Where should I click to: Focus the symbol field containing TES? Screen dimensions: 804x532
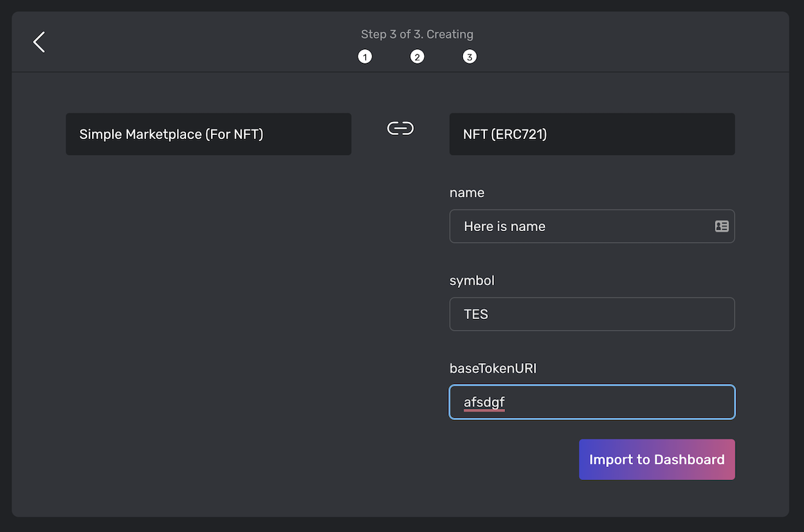(592, 314)
